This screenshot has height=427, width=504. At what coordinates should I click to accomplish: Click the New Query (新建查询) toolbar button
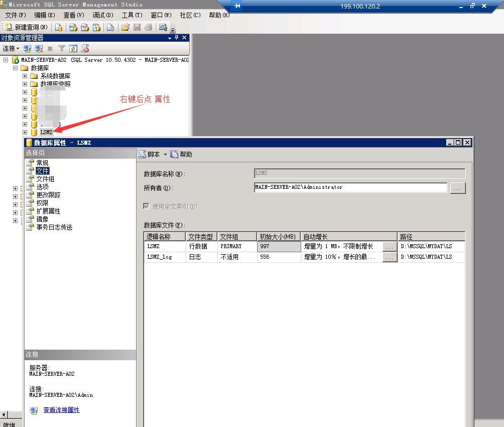pyautogui.click(x=27, y=27)
